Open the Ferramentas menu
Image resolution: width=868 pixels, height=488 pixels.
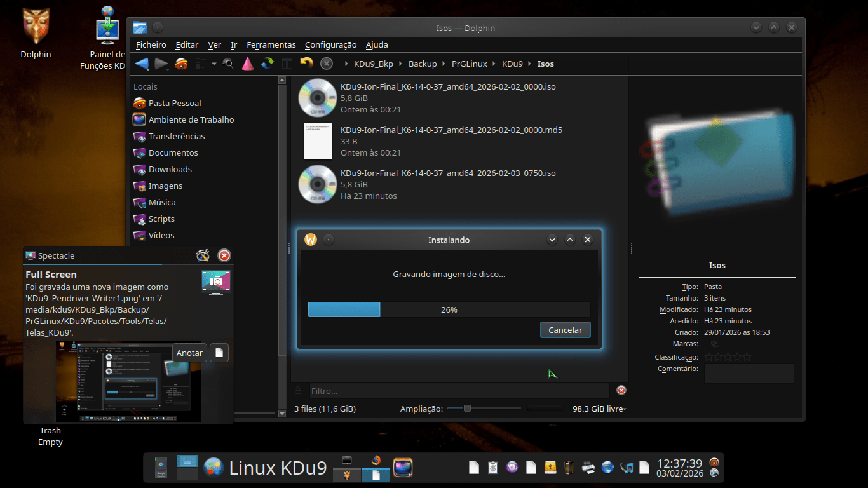271,44
